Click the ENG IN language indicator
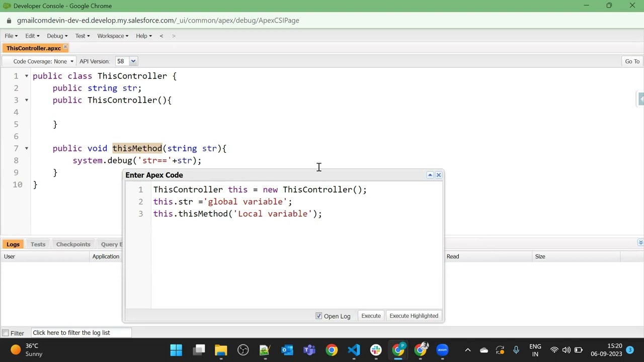 pos(535,350)
